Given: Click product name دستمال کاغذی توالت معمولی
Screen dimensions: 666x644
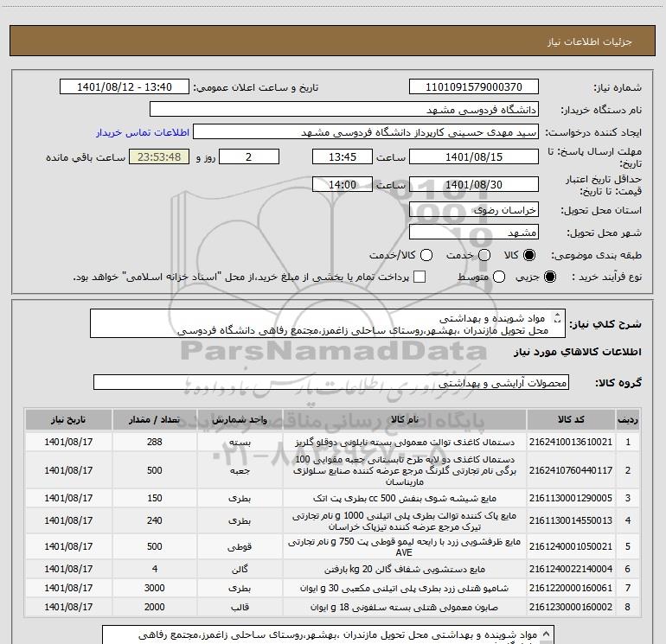Looking at the screenshot, I should point(405,442).
